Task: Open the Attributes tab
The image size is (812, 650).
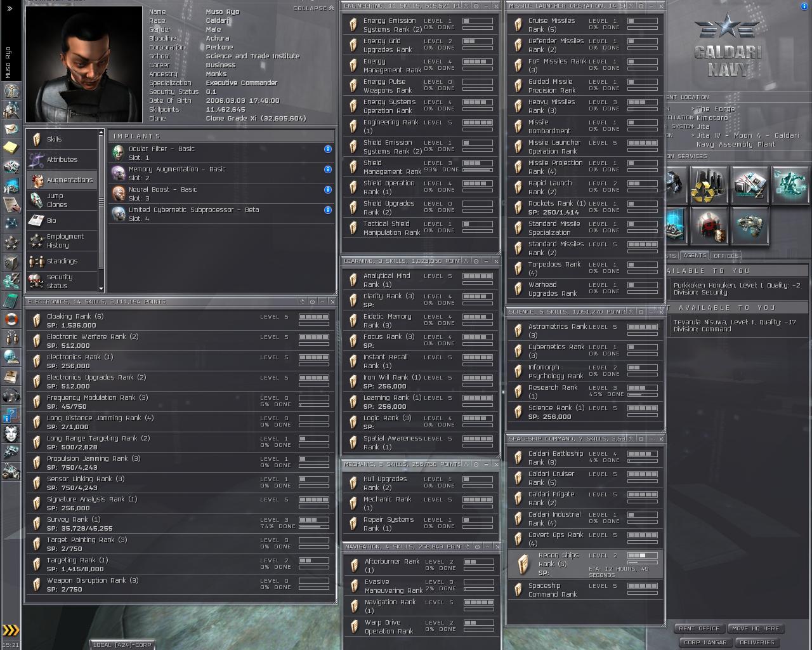Action: (62, 160)
